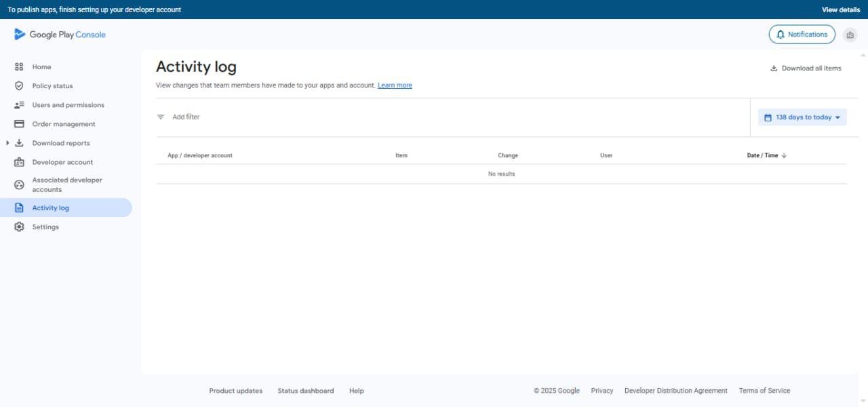The height and width of the screenshot is (407, 868).
Task: Select Activity log in sidebar
Action: click(66, 208)
